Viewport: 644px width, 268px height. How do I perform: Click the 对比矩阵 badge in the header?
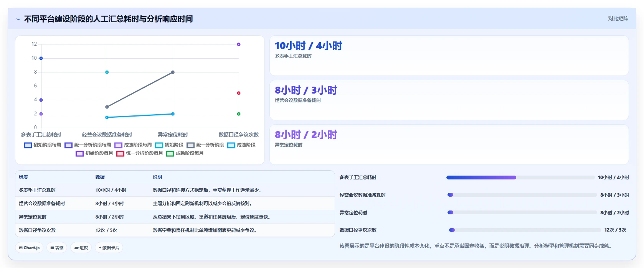coord(618,19)
